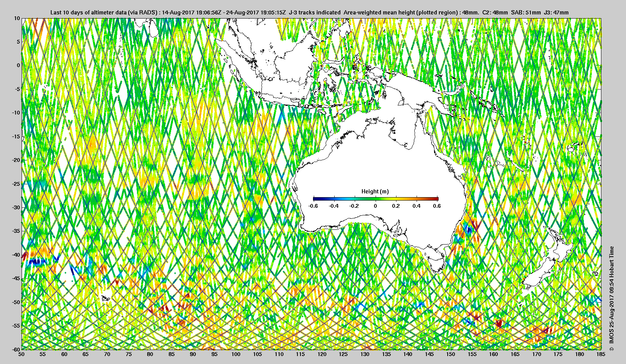626x364 pixels.
Task: Click the 0.2 colorbar label
Action: tap(396, 206)
